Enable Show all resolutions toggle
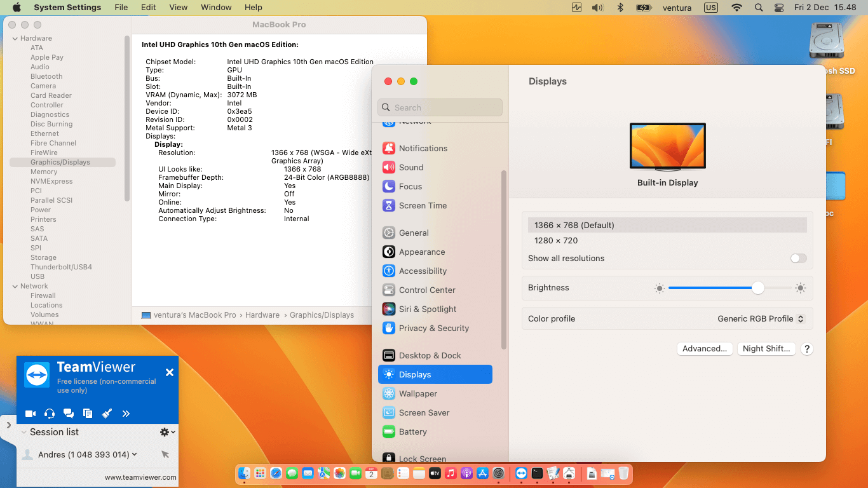The width and height of the screenshot is (868, 488). click(x=798, y=258)
